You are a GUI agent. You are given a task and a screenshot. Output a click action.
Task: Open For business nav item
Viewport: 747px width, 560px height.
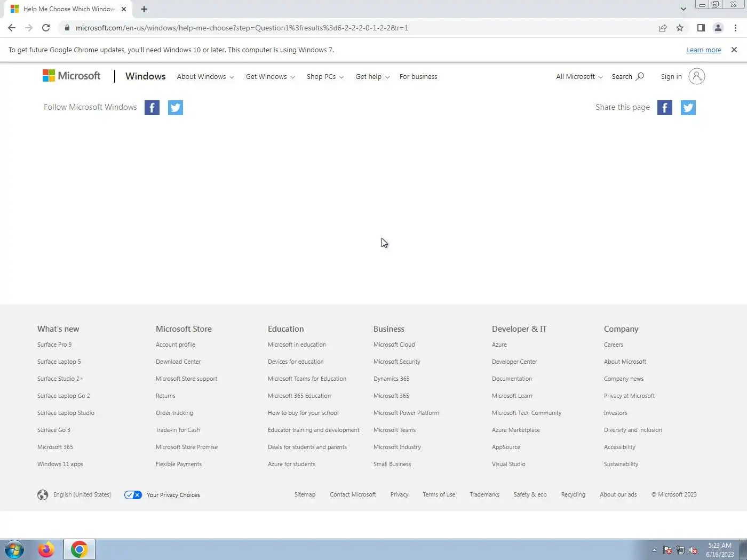point(418,76)
